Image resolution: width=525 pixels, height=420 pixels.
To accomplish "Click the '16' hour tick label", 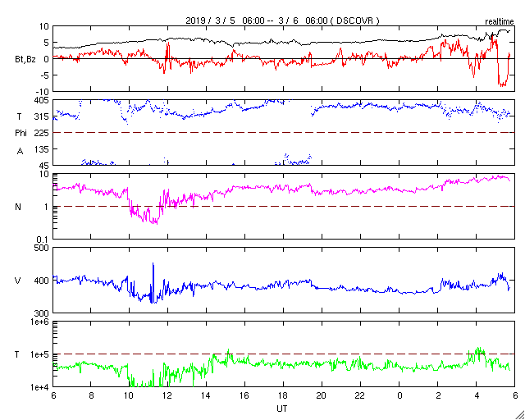I will (x=244, y=395).
